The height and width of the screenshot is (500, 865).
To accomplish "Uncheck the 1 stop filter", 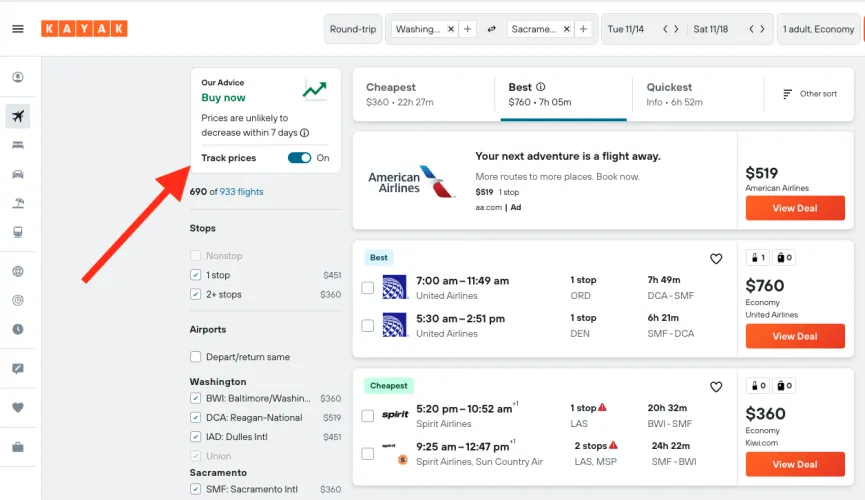I will [196, 275].
